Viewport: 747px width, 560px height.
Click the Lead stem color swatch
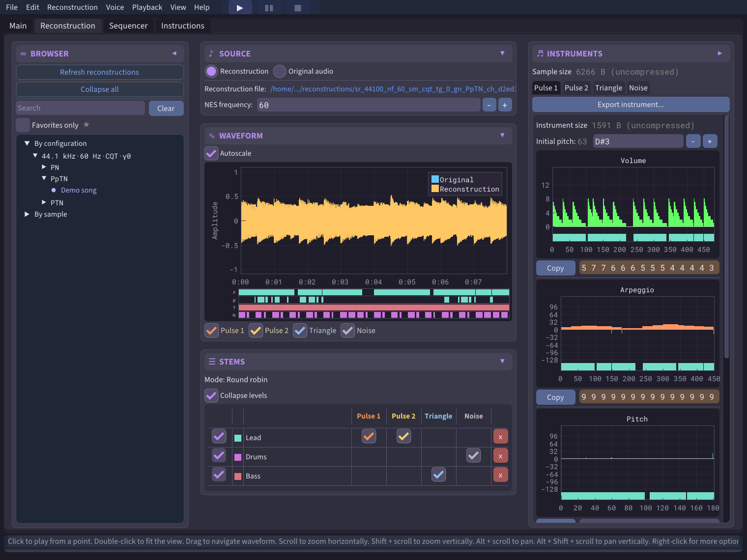(x=238, y=438)
